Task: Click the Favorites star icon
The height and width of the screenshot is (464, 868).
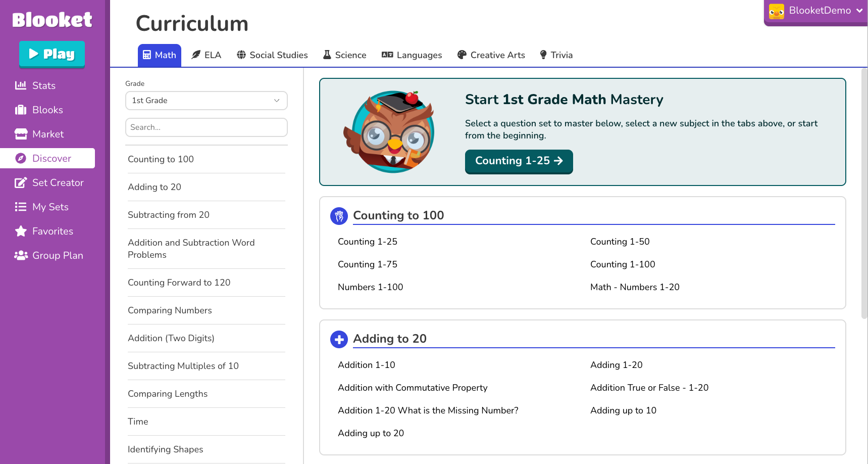Action: coord(21,231)
